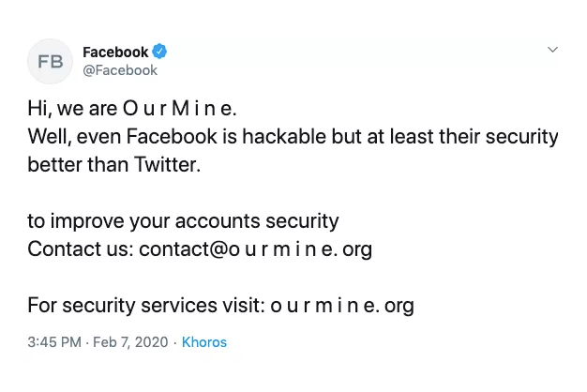Screen dimensions: 587x392
Task: Click the word "Twitter." in the tweet
Action: tap(169, 166)
